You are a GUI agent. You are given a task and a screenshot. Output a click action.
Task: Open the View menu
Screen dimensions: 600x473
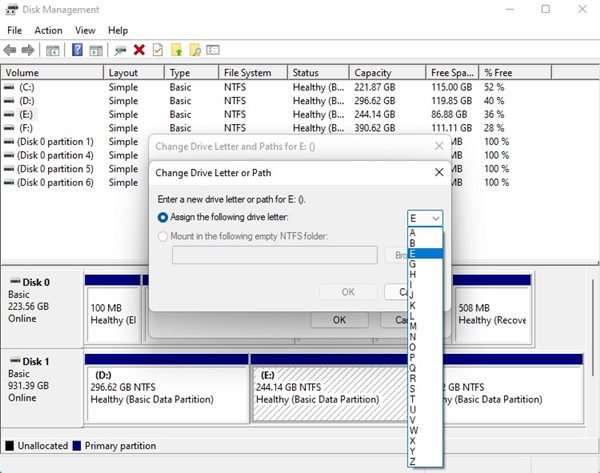point(85,31)
